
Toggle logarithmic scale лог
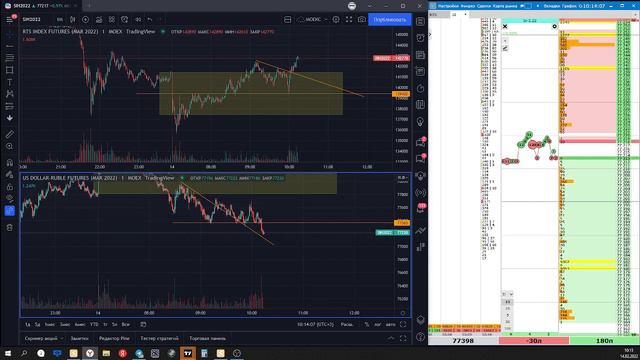point(378,324)
